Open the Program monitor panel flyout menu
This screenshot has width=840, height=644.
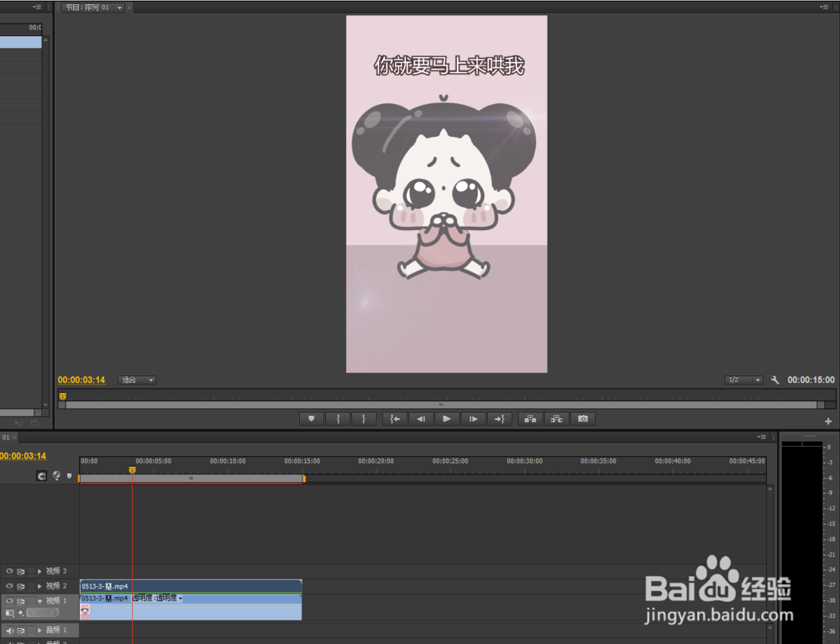(x=824, y=7)
